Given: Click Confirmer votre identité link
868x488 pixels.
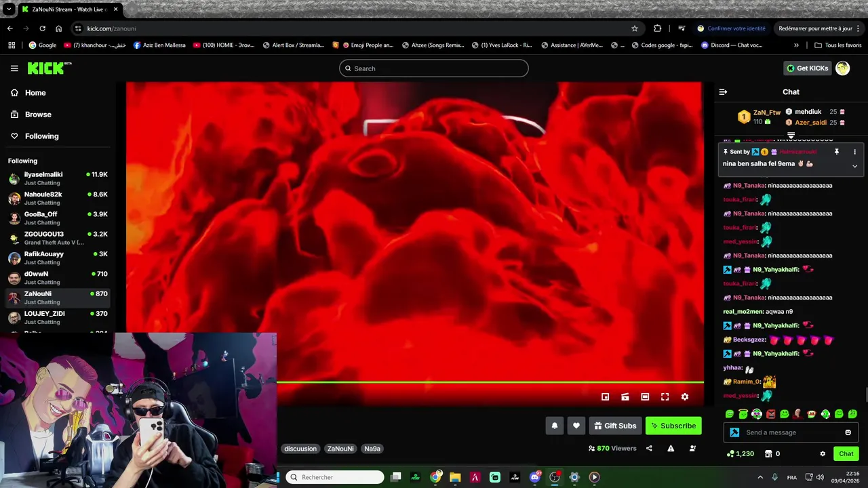Looking at the screenshot, I should [731, 28].
